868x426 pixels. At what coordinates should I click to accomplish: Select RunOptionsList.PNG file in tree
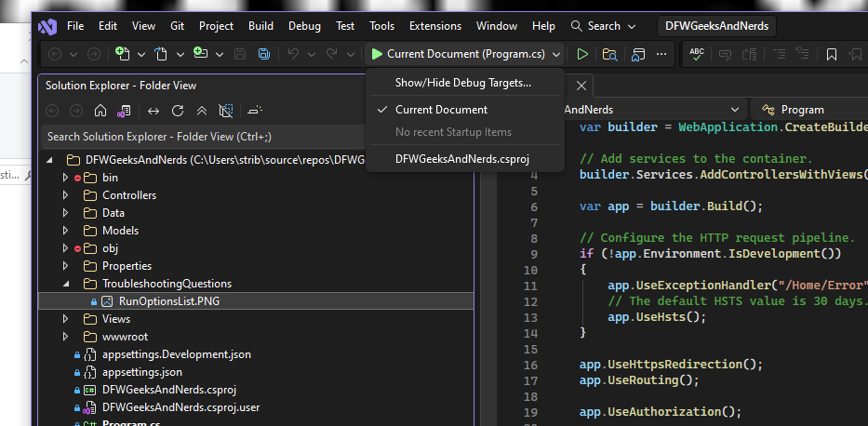168,301
